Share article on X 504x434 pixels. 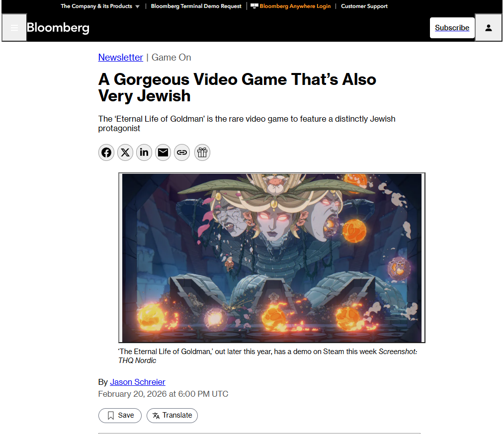[125, 152]
